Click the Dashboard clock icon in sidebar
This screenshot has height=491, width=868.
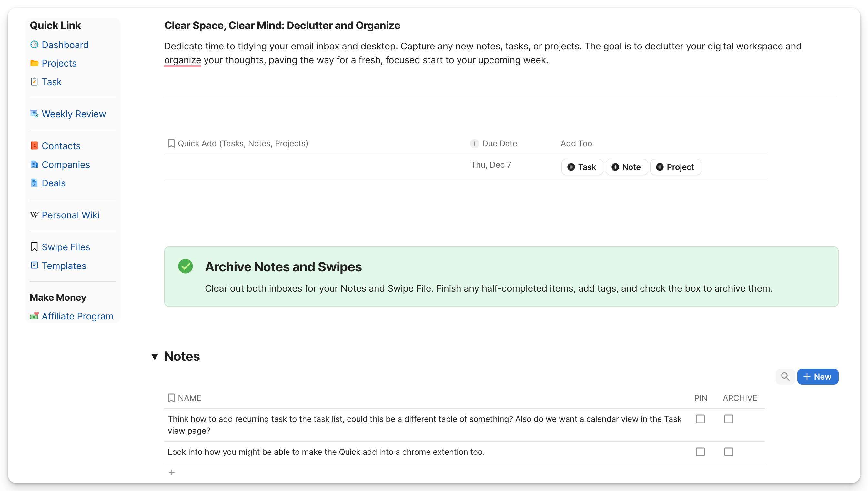[34, 45]
